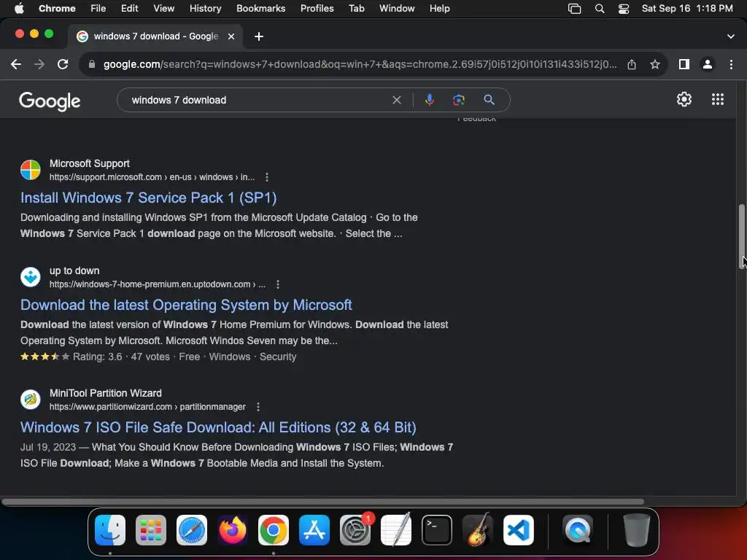This screenshot has width=747, height=560.
Task: Launch Visual Studio Code from the Dock
Action: coord(519,530)
